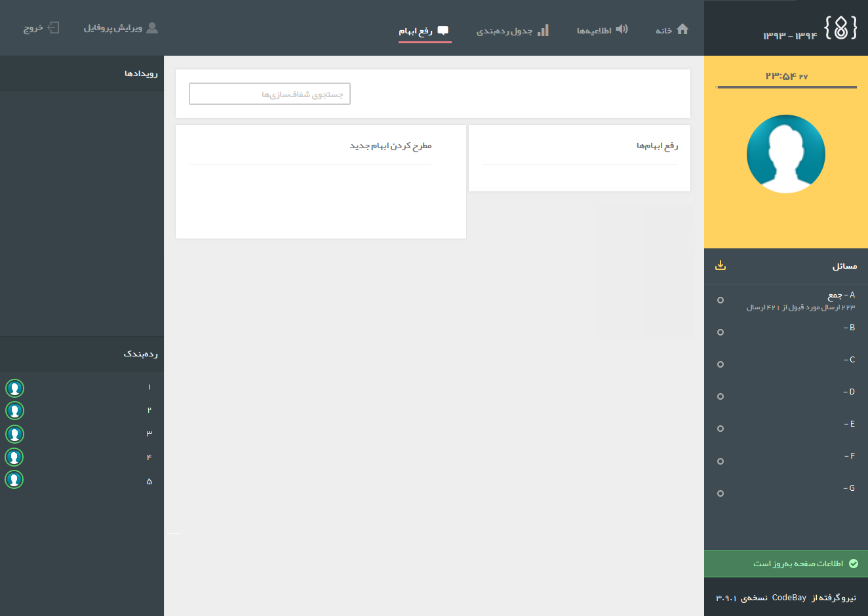Click the curly braces logo
868x616 pixels.
coord(840,28)
